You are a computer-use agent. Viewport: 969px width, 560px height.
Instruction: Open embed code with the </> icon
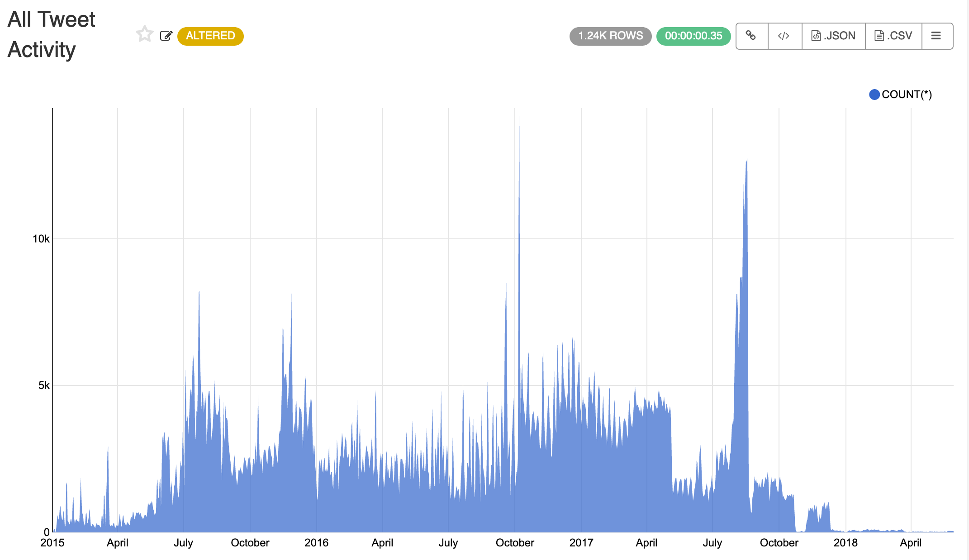[784, 36]
